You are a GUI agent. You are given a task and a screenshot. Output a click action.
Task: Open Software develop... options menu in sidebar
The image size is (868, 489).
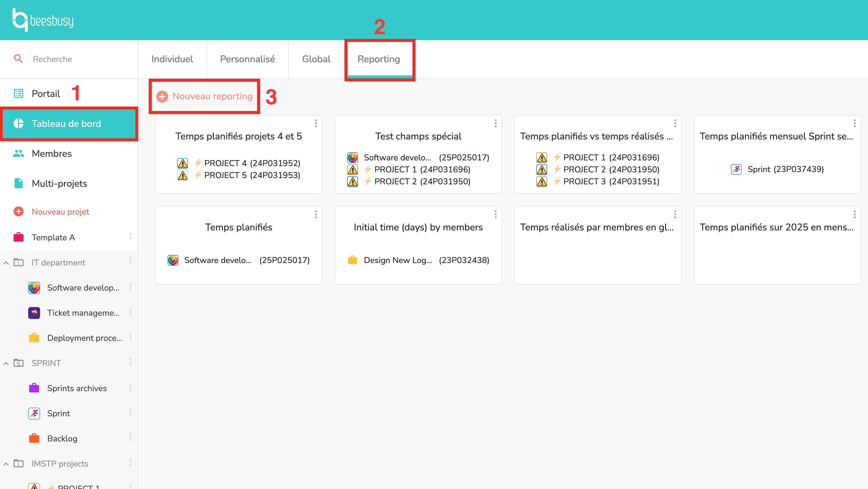[130, 287]
